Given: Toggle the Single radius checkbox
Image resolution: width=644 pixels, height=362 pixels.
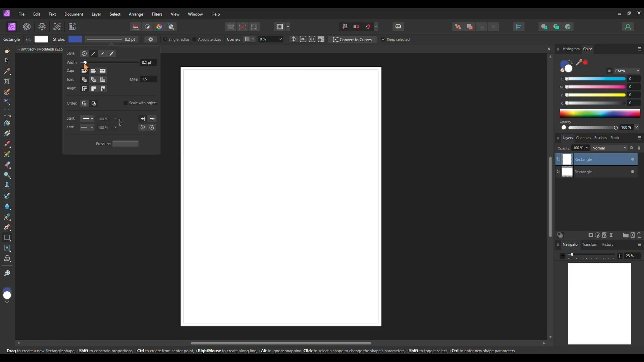Looking at the screenshot, I should point(165,40).
